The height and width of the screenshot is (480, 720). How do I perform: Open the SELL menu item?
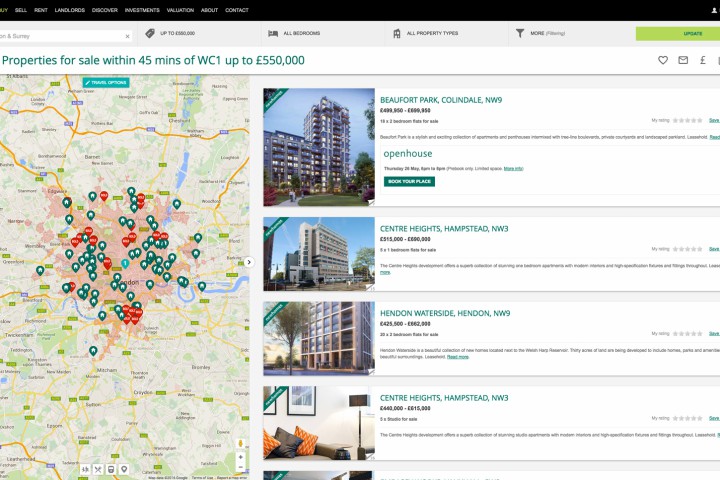point(21,10)
